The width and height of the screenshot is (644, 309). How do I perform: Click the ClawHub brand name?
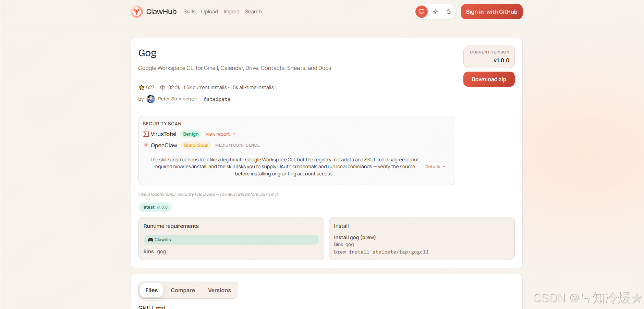pyautogui.click(x=161, y=12)
